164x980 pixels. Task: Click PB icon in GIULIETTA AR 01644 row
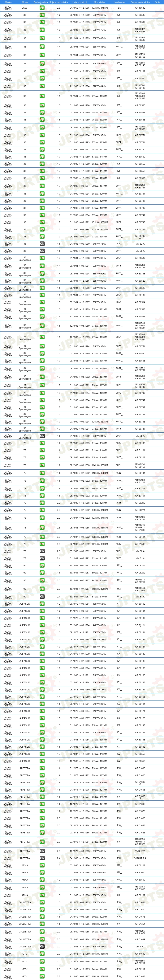point(42,902)
